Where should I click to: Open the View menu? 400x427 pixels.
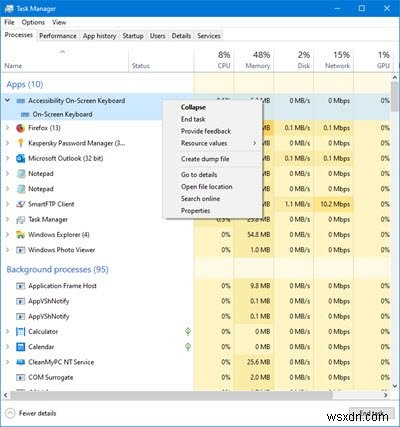(x=59, y=22)
